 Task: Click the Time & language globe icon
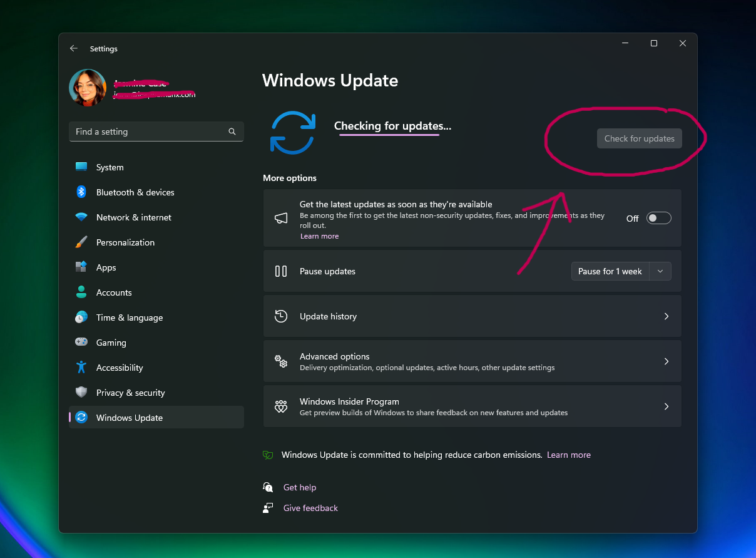coord(81,318)
